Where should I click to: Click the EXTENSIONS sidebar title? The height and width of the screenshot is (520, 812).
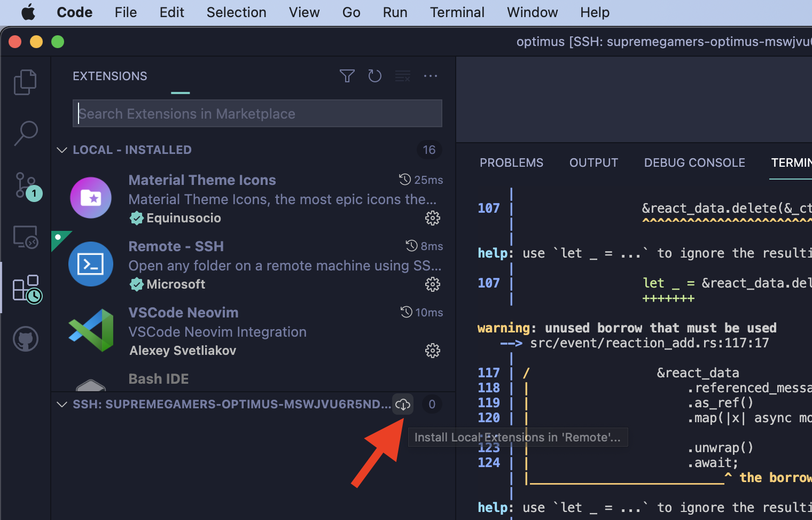(x=110, y=76)
